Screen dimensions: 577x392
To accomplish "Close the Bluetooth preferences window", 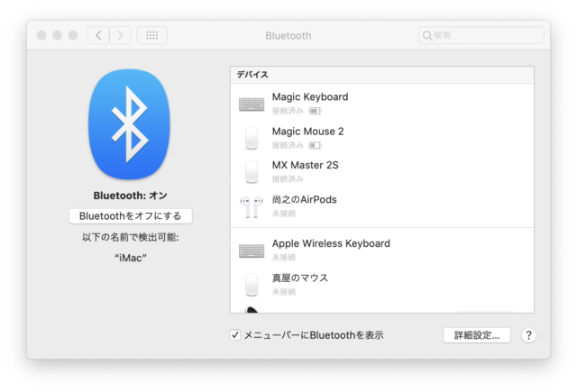I will click(x=41, y=35).
